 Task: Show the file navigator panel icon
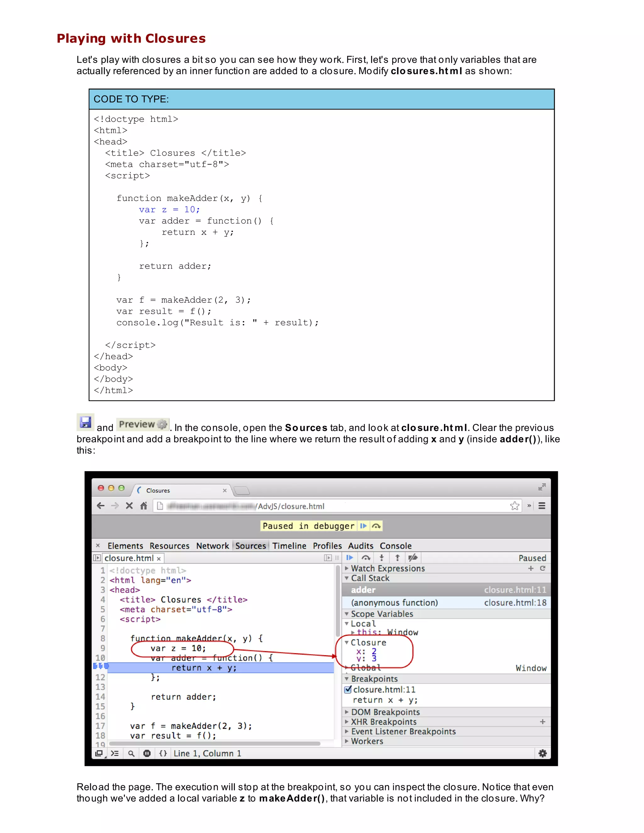click(97, 558)
